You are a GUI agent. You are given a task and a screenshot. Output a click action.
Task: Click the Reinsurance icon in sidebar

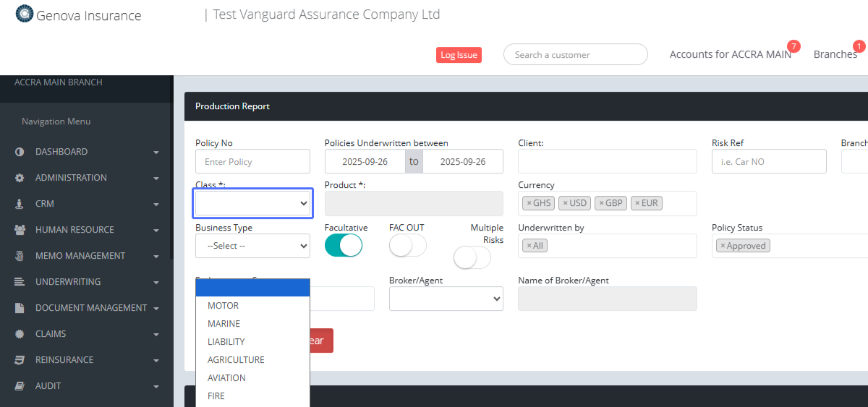pyautogui.click(x=20, y=360)
